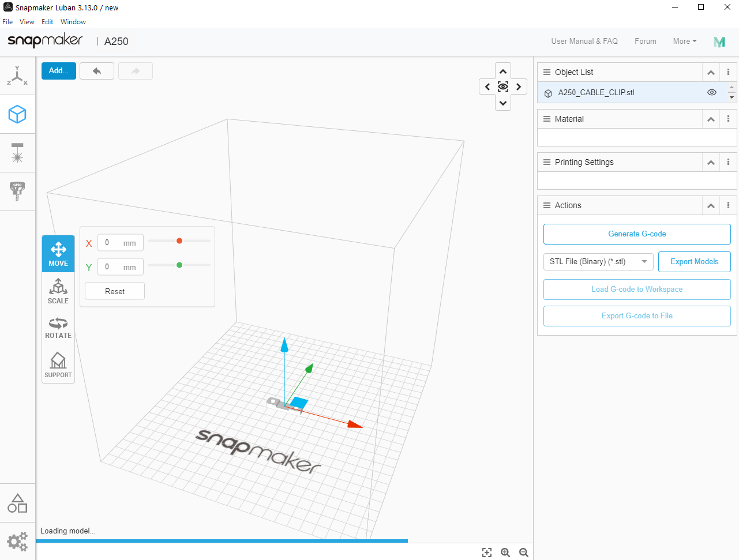Viewport: 739px width, 560px height.
Task: Select the Scale tool
Action: pyautogui.click(x=58, y=291)
